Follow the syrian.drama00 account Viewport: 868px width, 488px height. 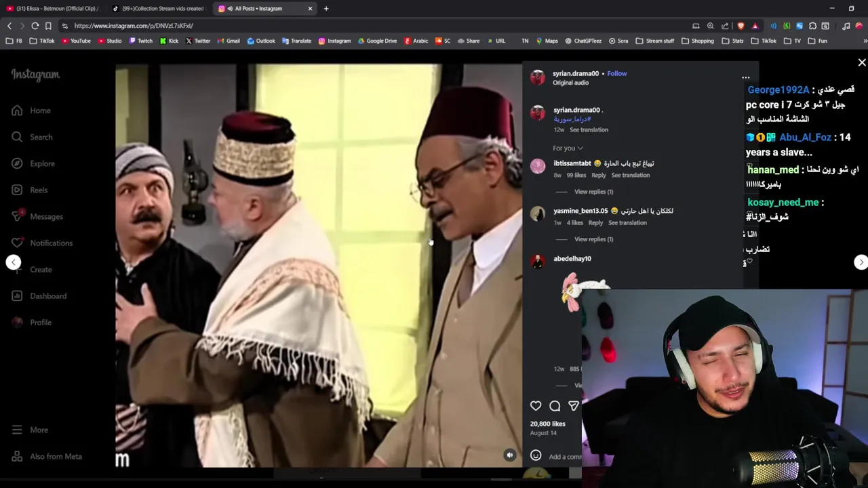(x=617, y=73)
